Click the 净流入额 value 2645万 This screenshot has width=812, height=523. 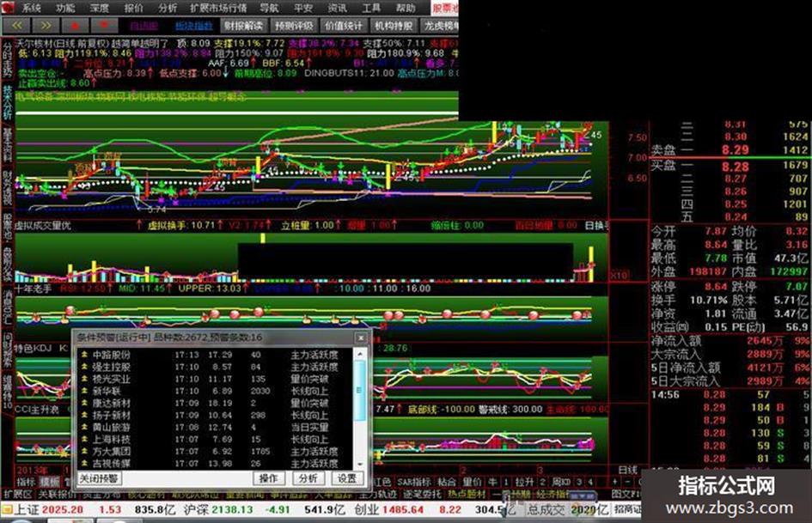pos(765,341)
